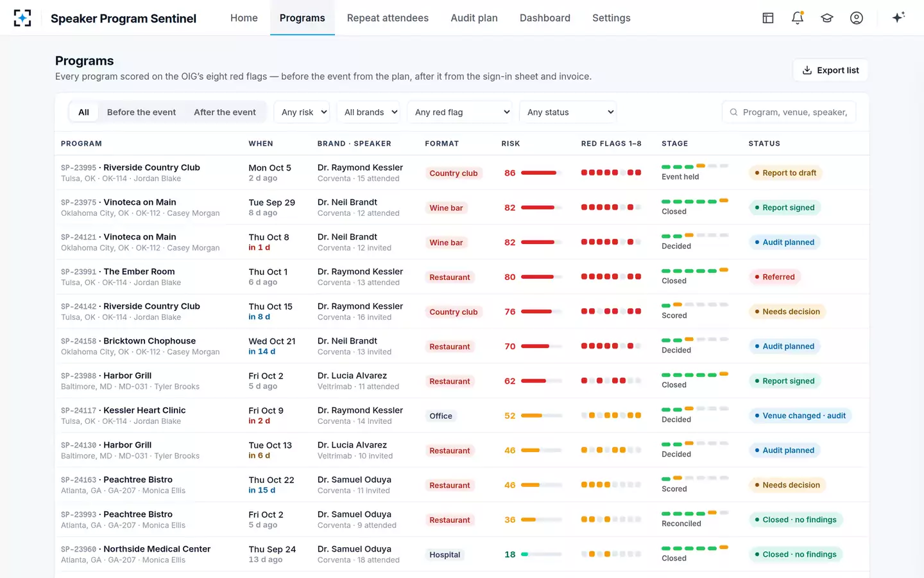Click the Country club tag for SP-23995

click(454, 173)
